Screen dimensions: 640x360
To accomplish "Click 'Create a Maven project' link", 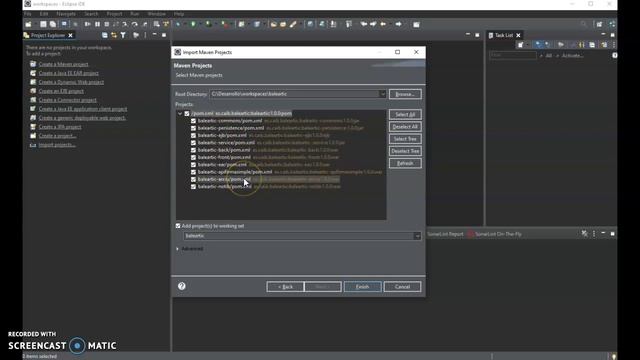I will click(x=63, y=64).
